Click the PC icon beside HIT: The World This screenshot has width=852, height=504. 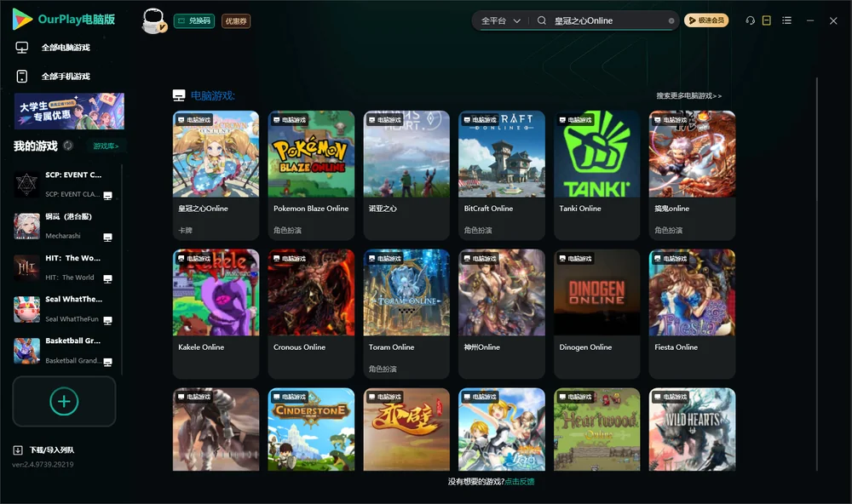[x=107, y=278]
